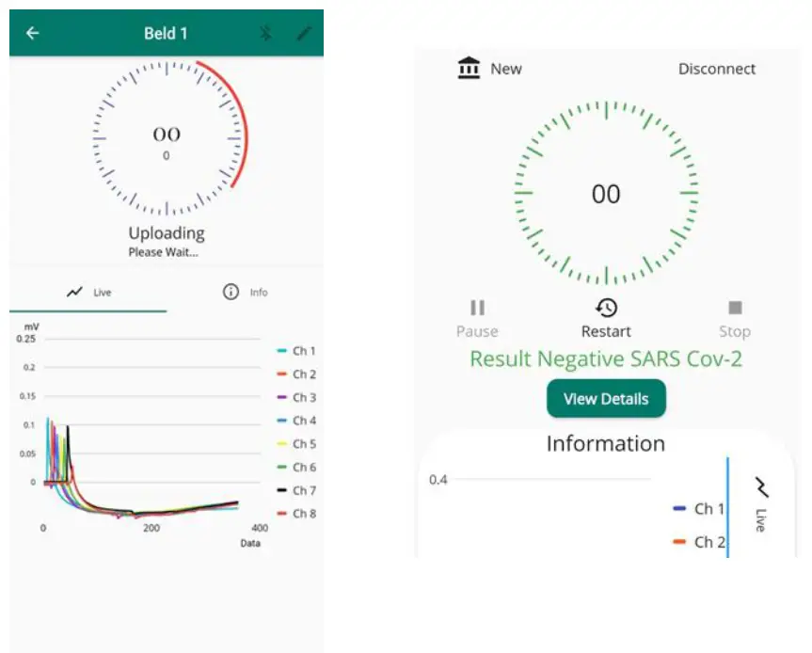
Task: Click the Stop square icon
Action: [734, 307]
